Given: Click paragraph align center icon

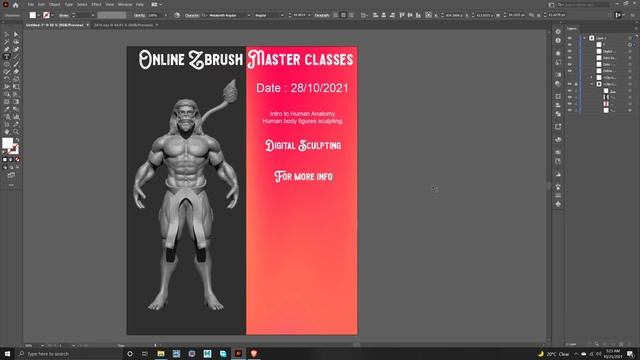Looking at the screenshot, I should [x=343, y=15].
